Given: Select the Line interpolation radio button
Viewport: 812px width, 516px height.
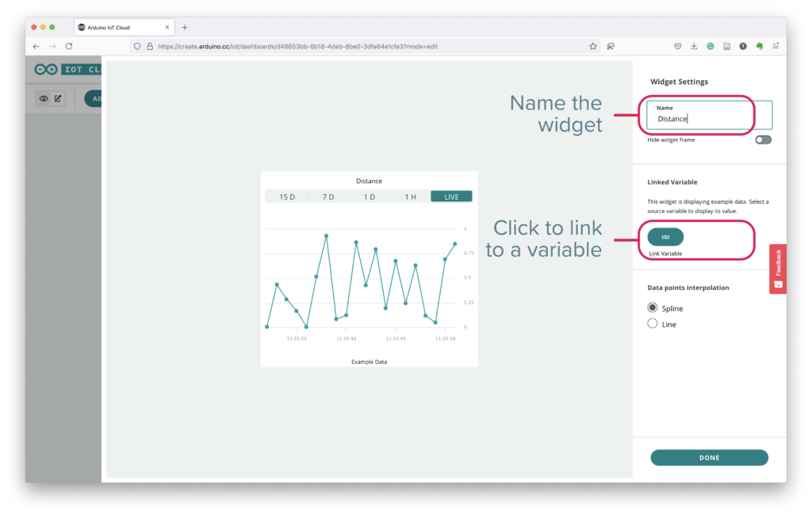Looking at the screenshot, I should 653,324.
